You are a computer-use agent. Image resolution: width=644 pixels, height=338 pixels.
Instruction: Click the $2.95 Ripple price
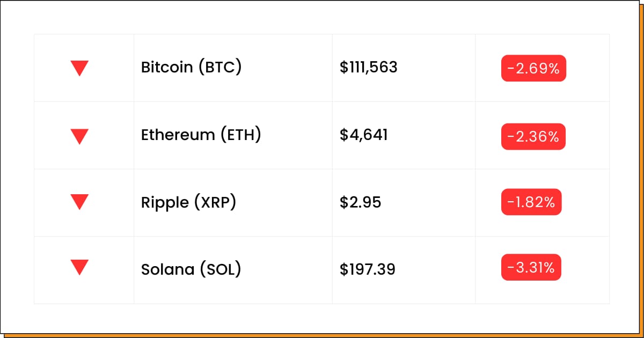pos(361,203)
